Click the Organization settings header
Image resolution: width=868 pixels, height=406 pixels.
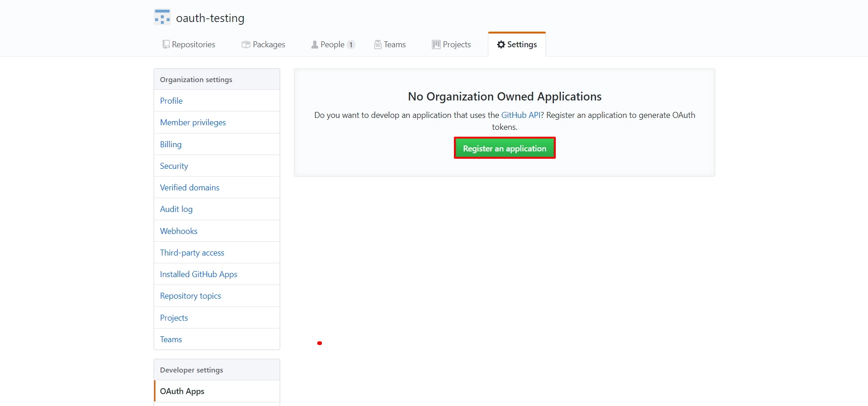coord(217,79)
